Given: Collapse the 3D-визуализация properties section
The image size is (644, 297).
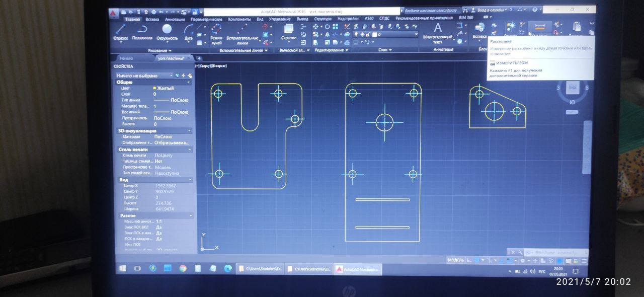Looking at the screenshot, I should point(190,131).
